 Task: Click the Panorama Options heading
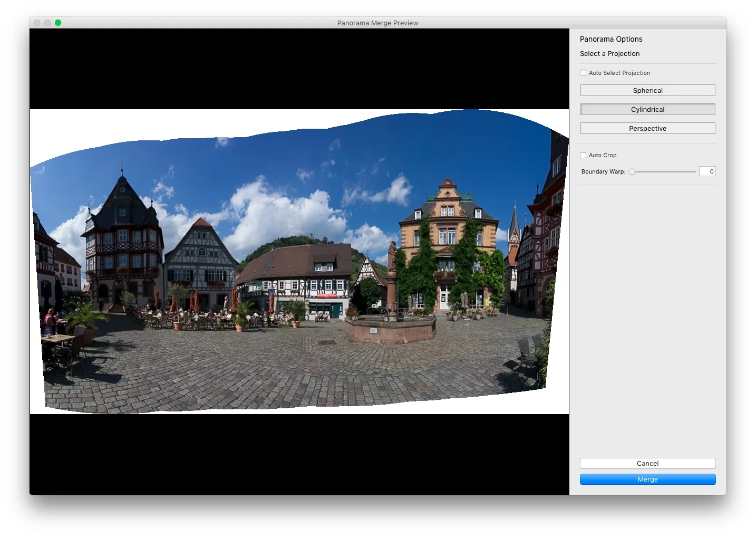(611, 39)
